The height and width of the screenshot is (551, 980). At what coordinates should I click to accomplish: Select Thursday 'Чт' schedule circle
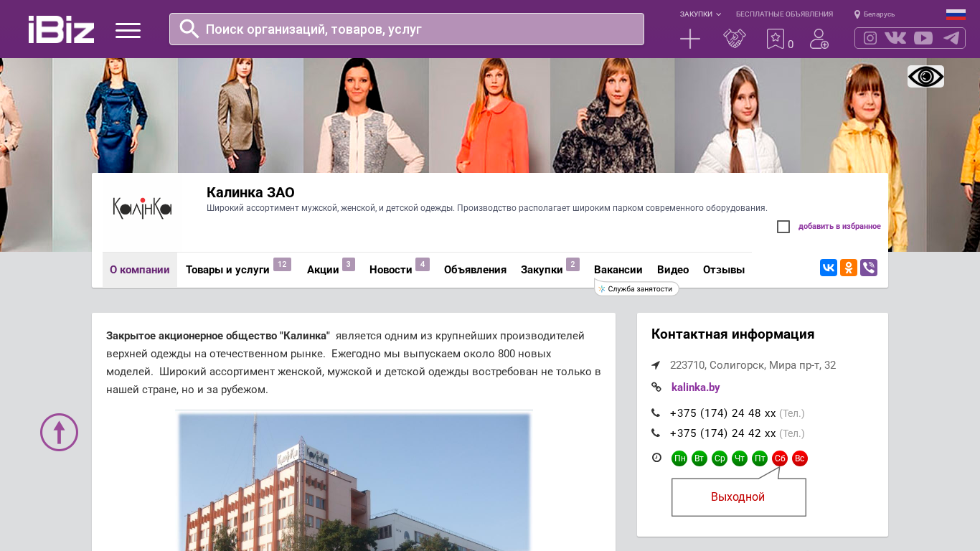[740, 458]
